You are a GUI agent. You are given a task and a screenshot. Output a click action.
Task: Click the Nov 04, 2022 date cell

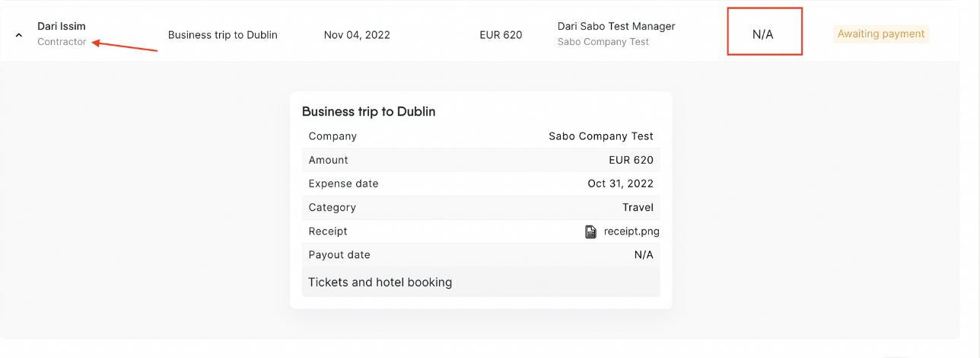click(x=357, y=35)
